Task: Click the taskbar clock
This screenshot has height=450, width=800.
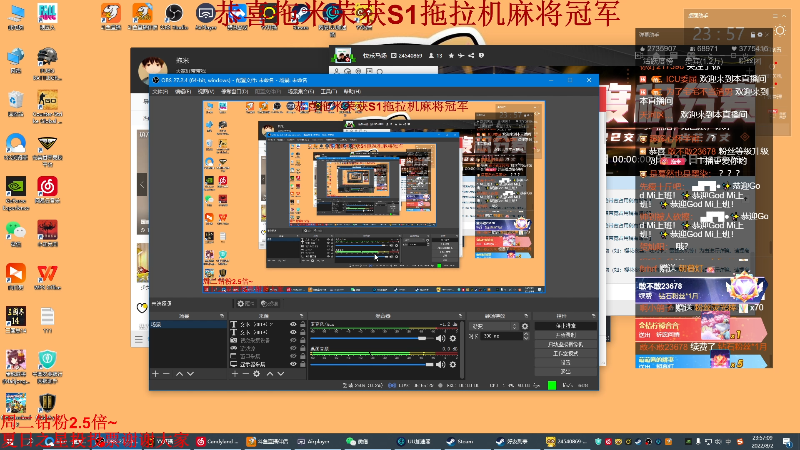Action: click(x=762, y=441)
